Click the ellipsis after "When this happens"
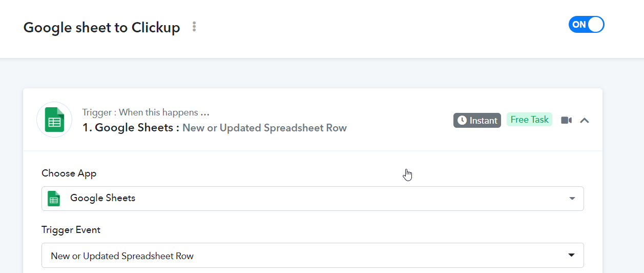 pyautogui.click(x=205, y=112)
